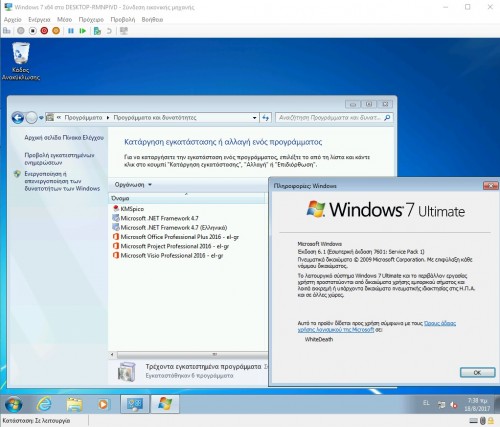Image resolution: width=500 pixels, height=427 pixels.
Task: Open Windows Media Player from taskbar
Action: point(103,404)
